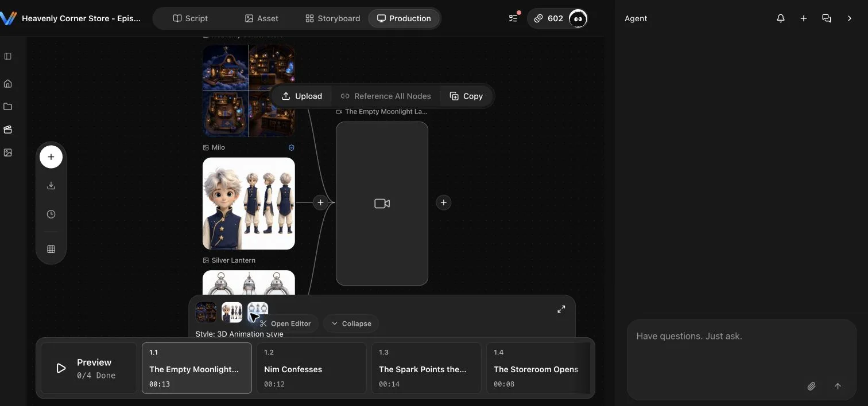Click the Milo reference chip in prompt panel
This screenshot has height=406, width=868.
pos(232,313)
